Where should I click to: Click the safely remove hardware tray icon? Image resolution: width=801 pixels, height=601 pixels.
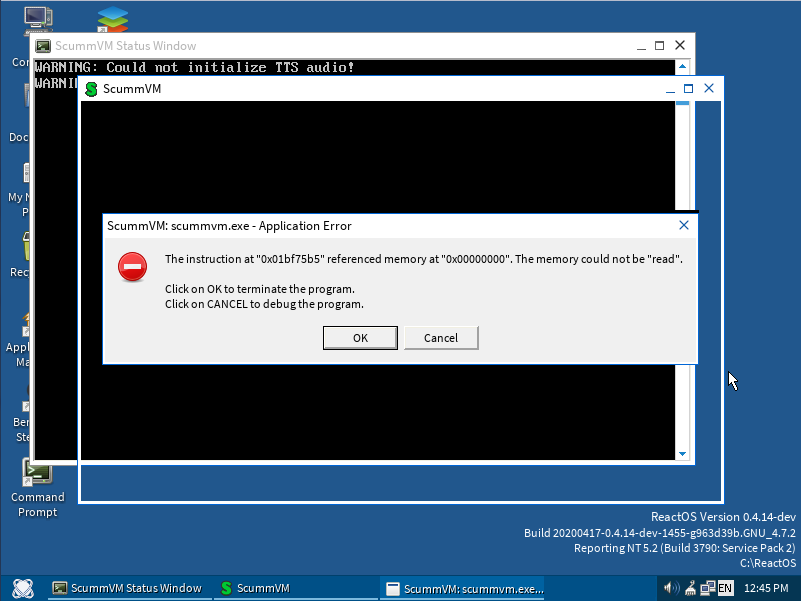(690, 588)
